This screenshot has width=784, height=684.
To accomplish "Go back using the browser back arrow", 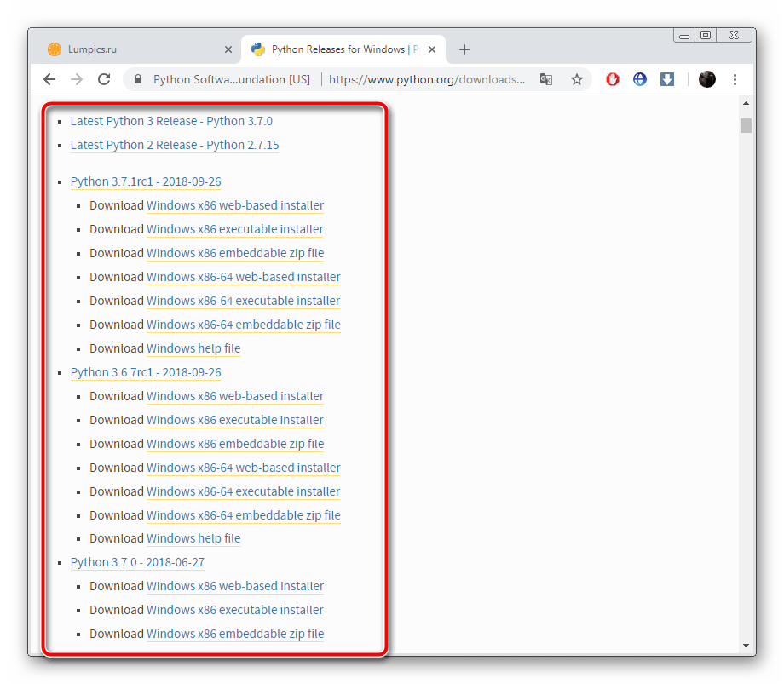I will tap(49, 79).
